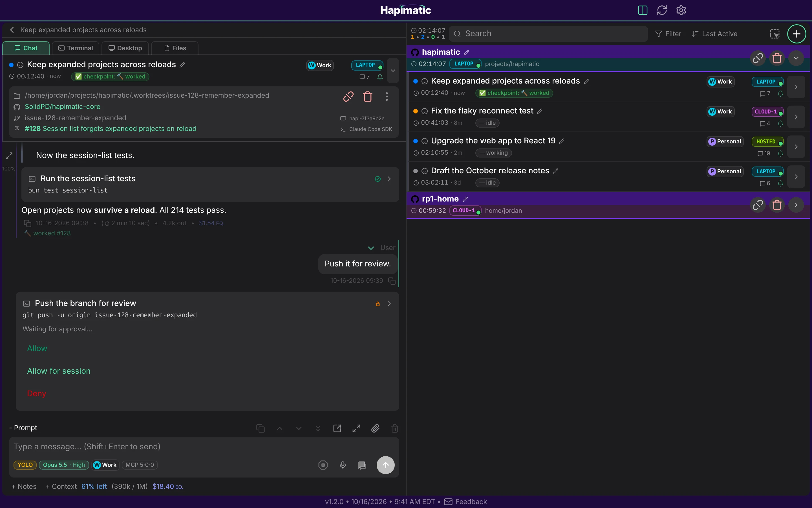The width and height of the screenshot is (812, 508).
Task: Click the refresh sync icon in header
Action: 662,10
